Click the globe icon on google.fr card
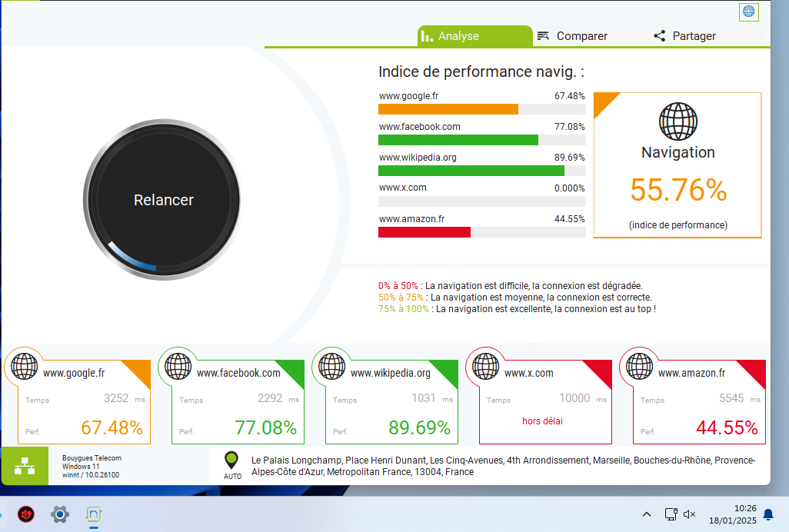The image size is (789, 532). click(x=24, y=366)
